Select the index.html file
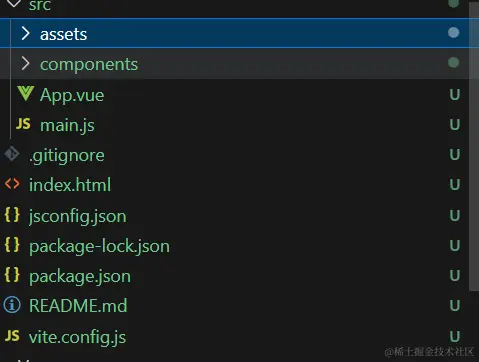The image size is (479, 362). tap(70, 185)
